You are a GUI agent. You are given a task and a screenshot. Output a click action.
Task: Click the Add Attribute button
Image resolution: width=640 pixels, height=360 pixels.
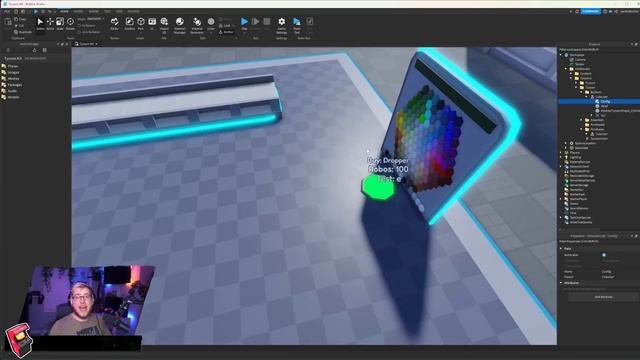coord(604,297)
